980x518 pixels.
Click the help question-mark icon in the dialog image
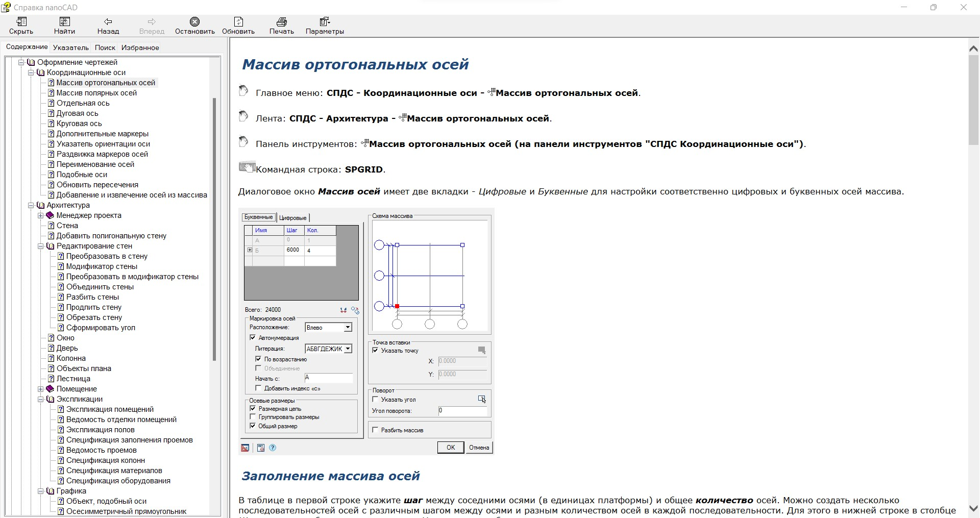click(x=273, y=448)
